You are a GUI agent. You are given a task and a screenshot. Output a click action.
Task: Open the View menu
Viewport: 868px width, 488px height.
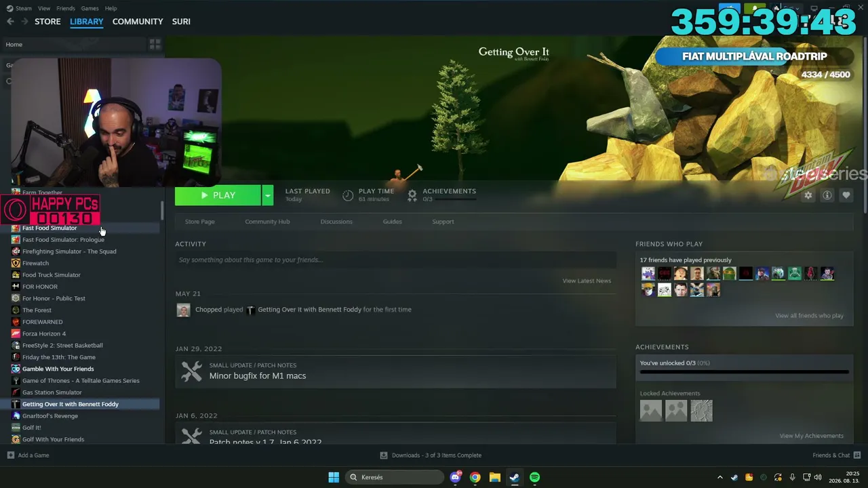[44, 8]
